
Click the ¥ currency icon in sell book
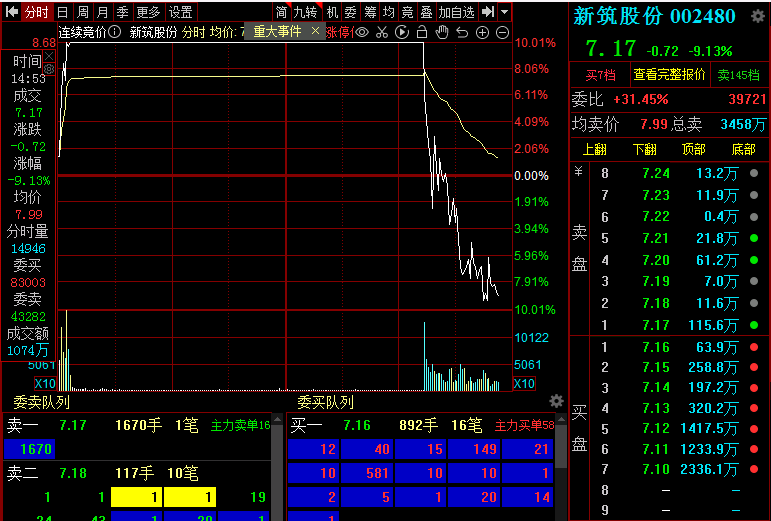point(579,172)
